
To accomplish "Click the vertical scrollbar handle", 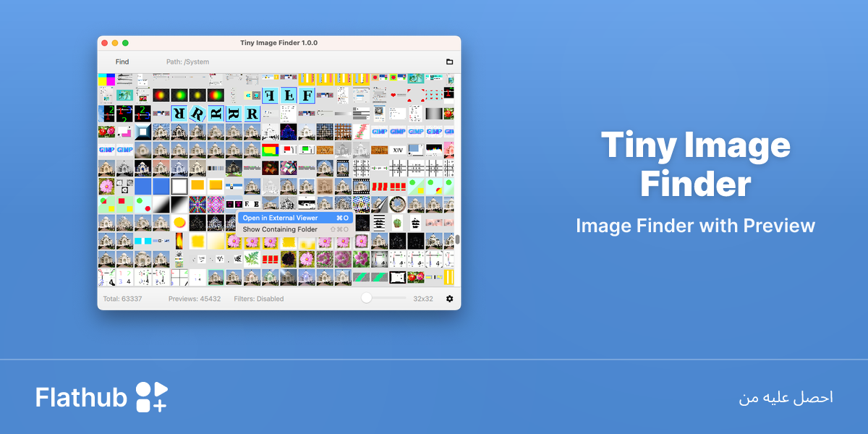I will tap(457, 239).
